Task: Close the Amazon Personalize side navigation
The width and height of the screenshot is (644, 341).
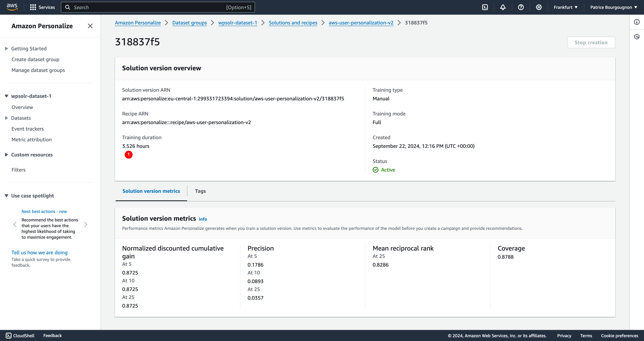Action: coord(90,26)
